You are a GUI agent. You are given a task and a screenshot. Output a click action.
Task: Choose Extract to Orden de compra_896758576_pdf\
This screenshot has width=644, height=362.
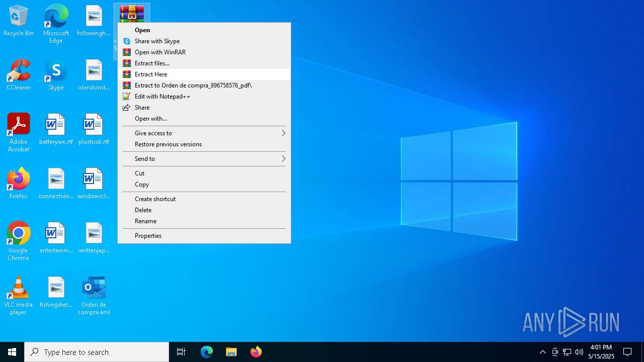(x=204, y=85)
